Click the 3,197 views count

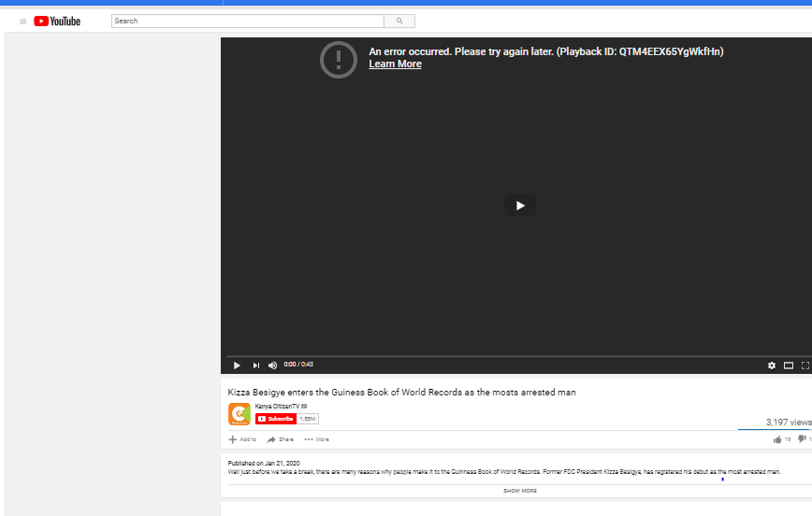pos(789,423)
